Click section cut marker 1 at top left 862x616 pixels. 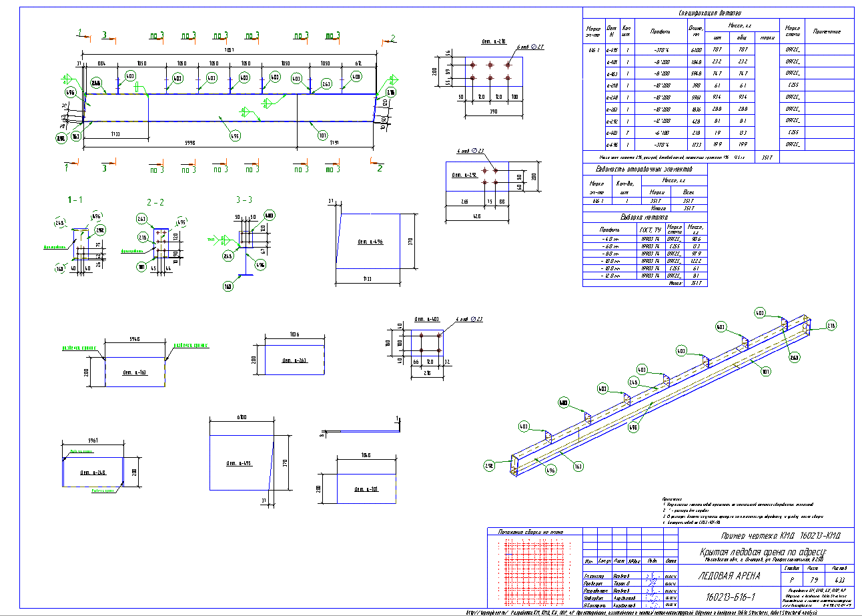pyautogui.click(x=79, y=33)
